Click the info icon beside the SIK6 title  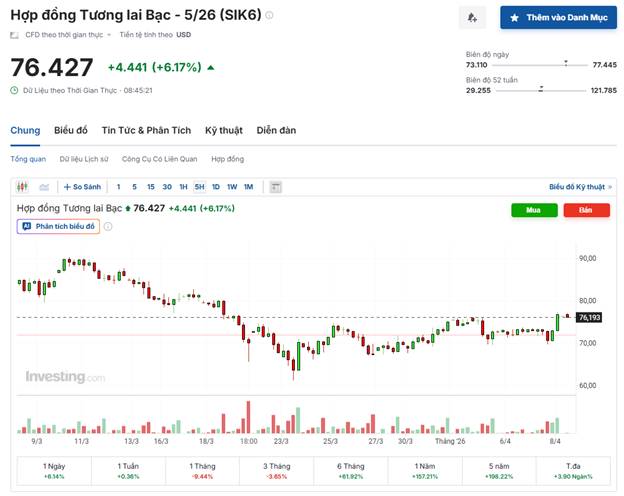coord(269,16)
